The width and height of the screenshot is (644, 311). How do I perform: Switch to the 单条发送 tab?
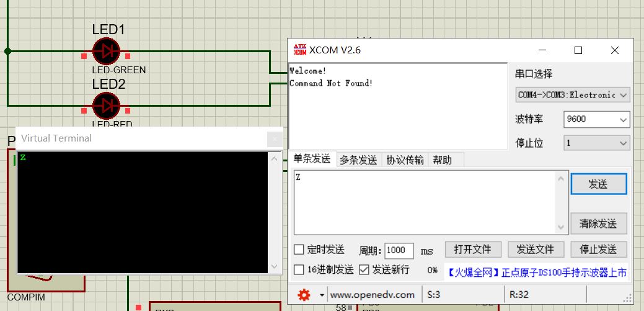312,159
